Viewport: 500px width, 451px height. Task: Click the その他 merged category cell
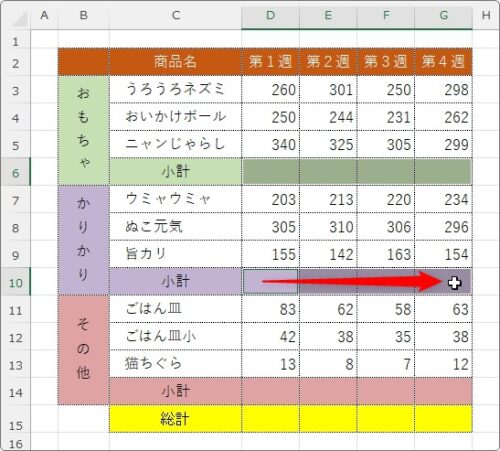84,350
